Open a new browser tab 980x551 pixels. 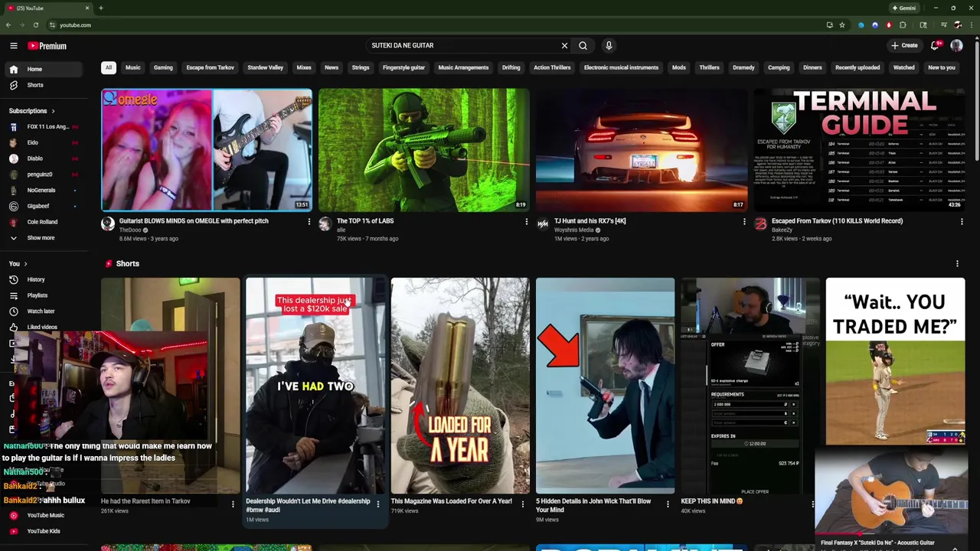100,8
